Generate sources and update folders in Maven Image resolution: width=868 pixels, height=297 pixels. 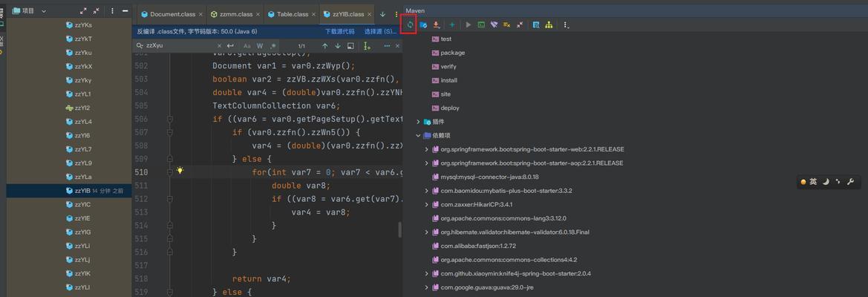423,25
